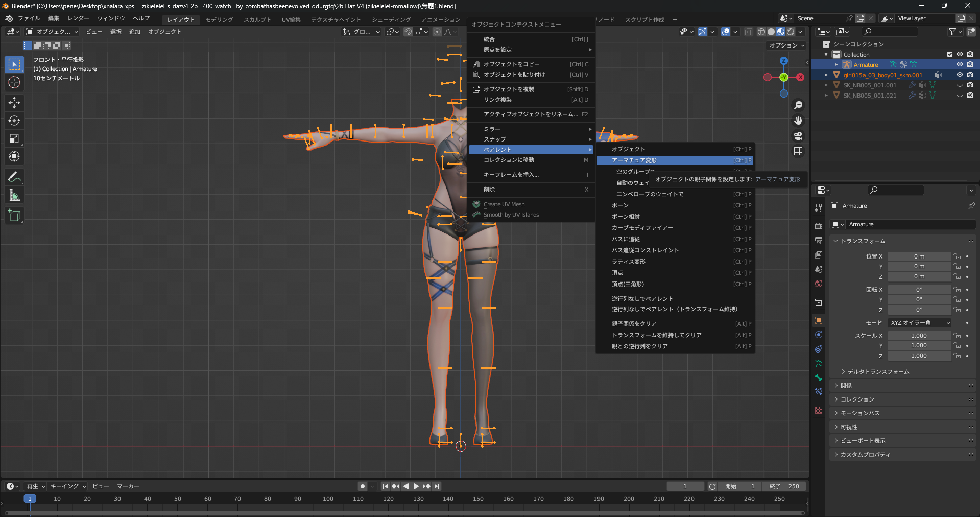Hide Armature in viewport via eye
The height and width of the screenshot is (517, 980).
pos(960,64)
